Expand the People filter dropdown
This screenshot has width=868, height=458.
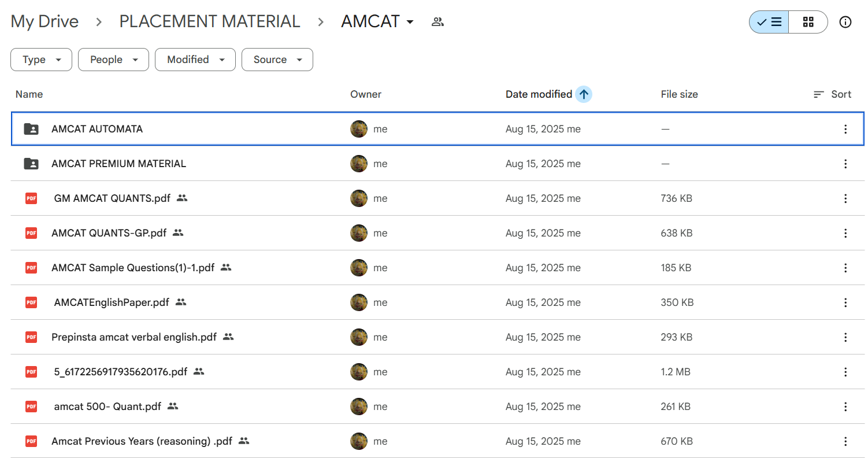113,60
